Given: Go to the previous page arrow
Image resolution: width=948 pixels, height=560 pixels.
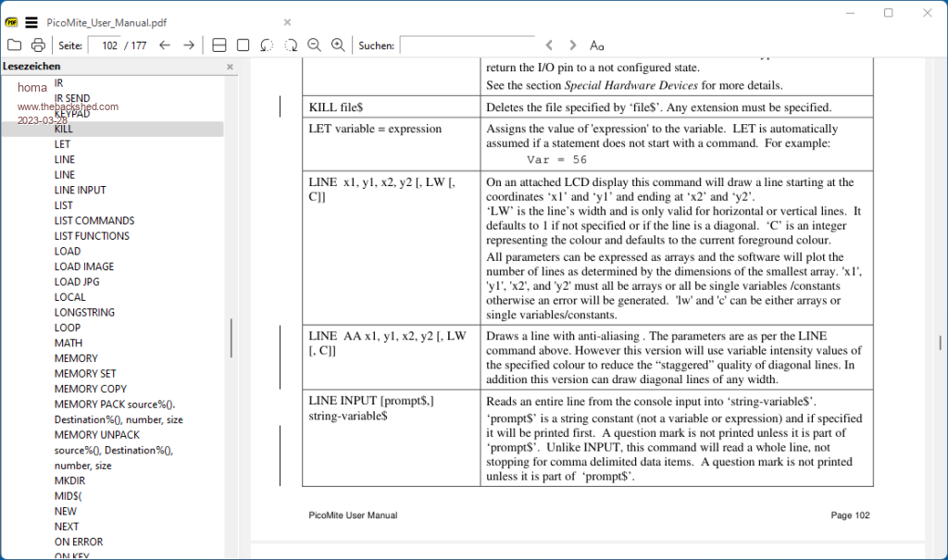Looking at the screenshot, I should tap(165, 44).
